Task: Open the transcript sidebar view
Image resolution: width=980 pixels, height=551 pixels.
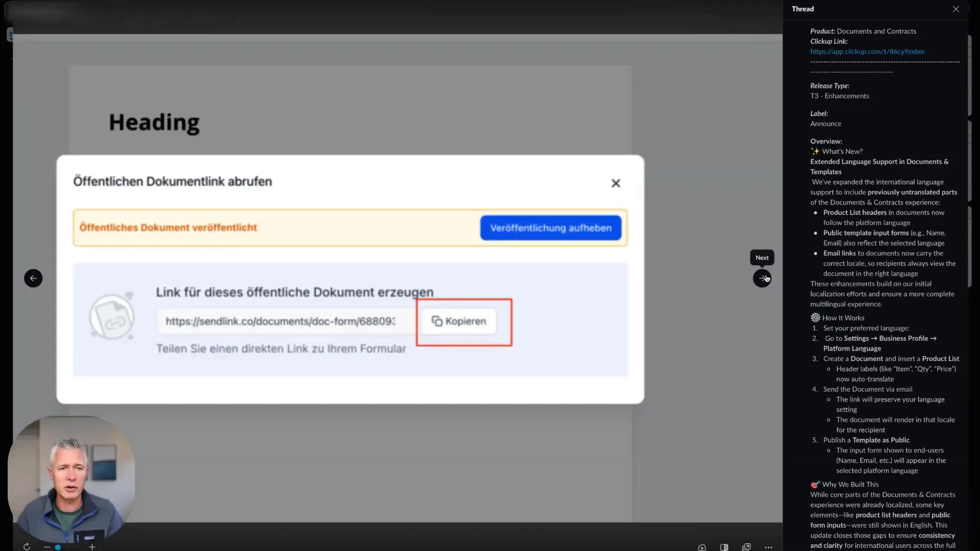Action: [724, 547]
